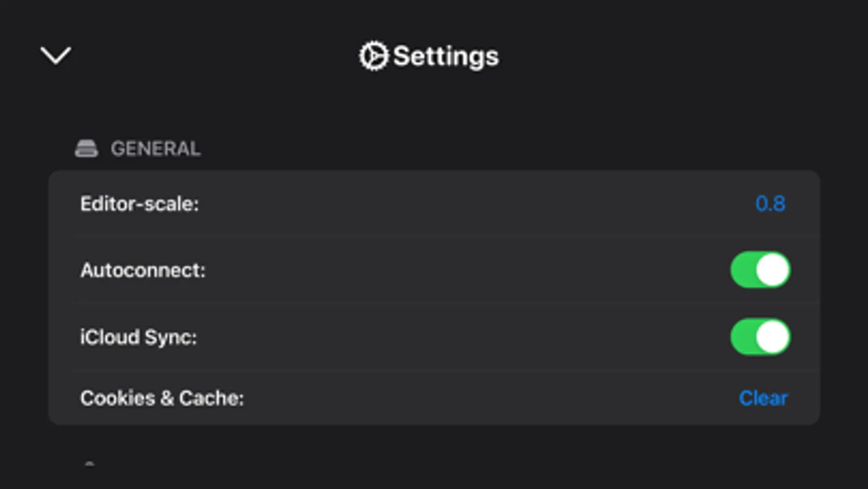Turn off the iCloud Sync switch
The height and width of the screenshot is (489, 868).
(x=760, y=337)
